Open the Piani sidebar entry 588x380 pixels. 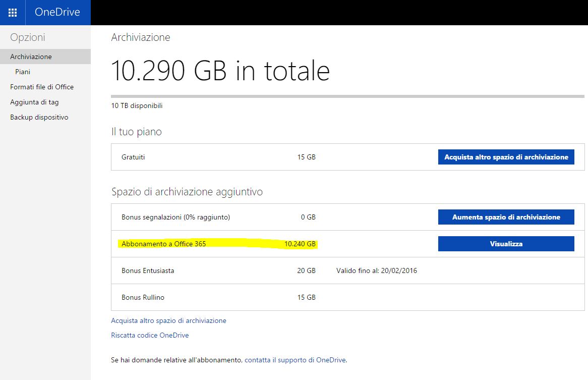pos(23,72)
